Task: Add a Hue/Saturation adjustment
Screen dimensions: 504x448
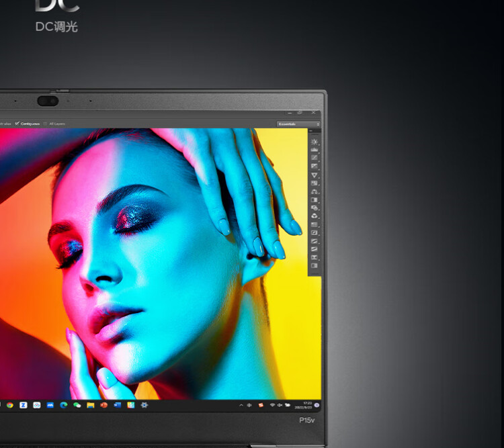Action: 314,183
